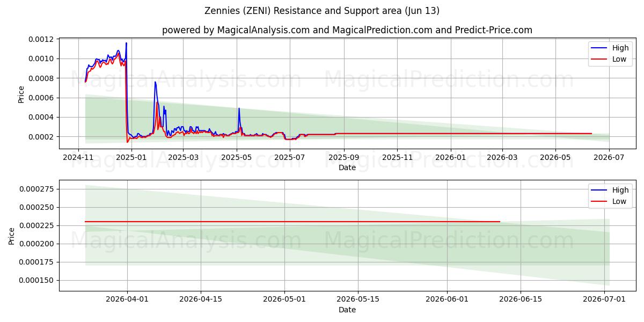This screenshot has width=644, height=322.
Task: Click the 2024-11 date tick label
Action: pyautogui.click(x=78, y=157)
